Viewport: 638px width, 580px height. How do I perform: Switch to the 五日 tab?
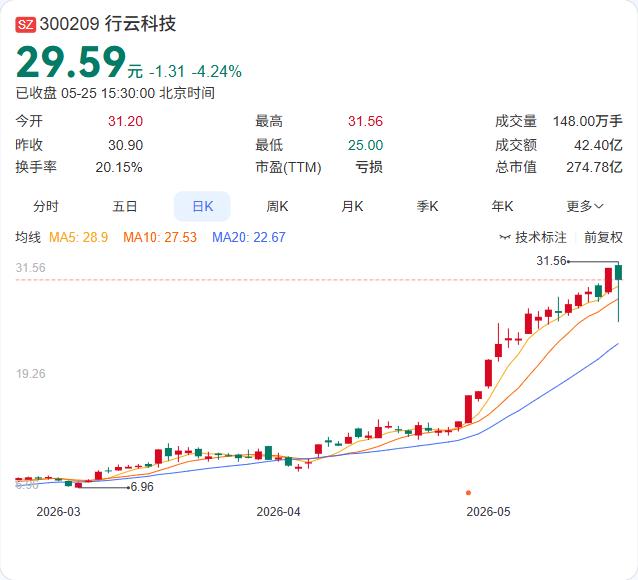point(125,206)
